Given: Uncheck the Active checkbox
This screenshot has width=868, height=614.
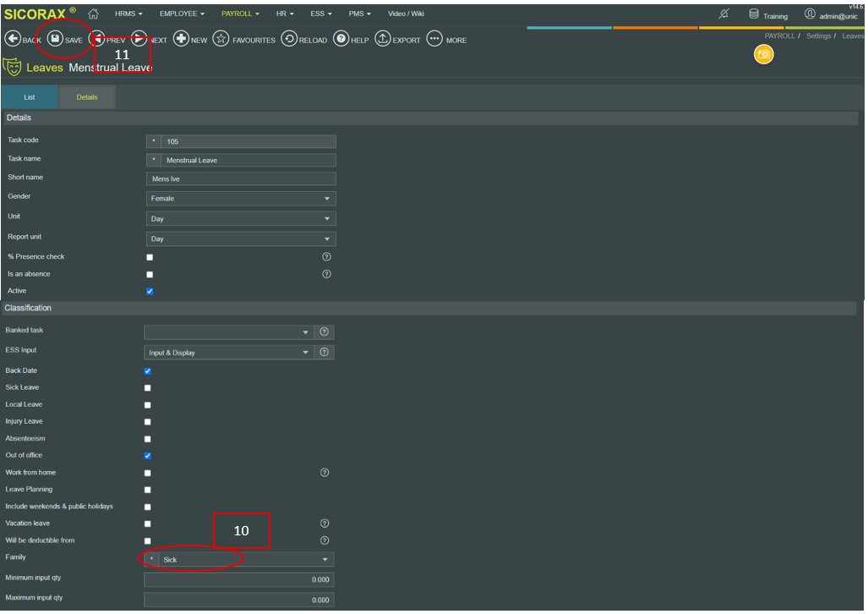Looking at the screenshot, I should (150, 291).
